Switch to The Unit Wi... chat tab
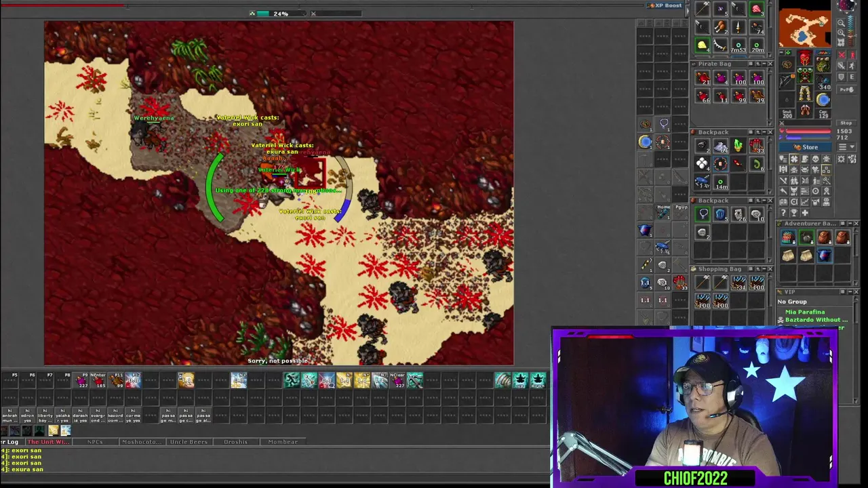Viewport: 868px width, 488px height. tap(49, 442)
